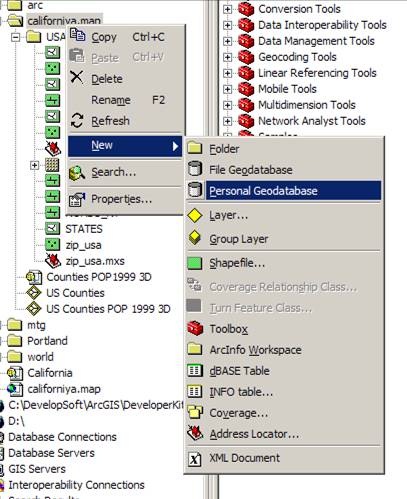Collapse the USA folder tree node
Screen dimensions: 407x499
point(15,37)
